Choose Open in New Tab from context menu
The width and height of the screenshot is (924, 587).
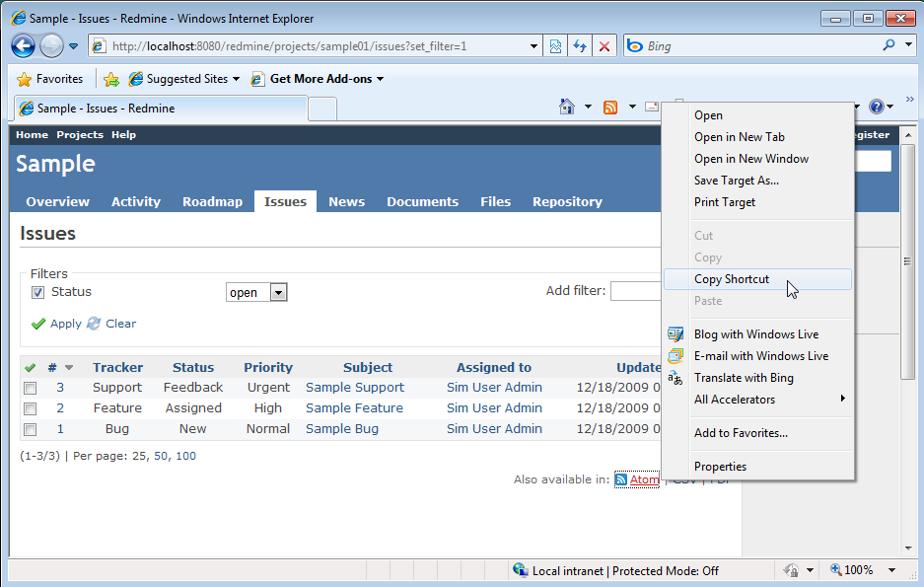(757, 137)
